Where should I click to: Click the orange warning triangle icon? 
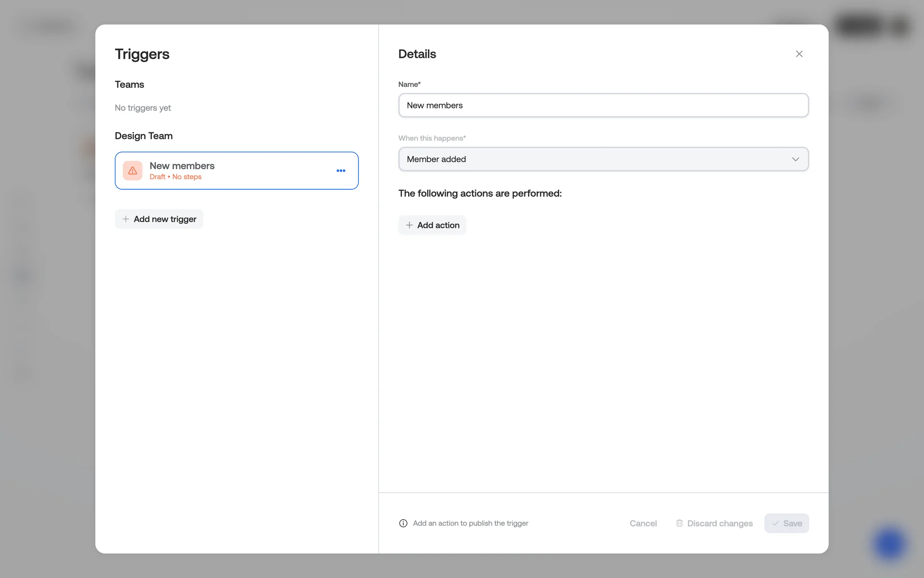coord(133,171)
